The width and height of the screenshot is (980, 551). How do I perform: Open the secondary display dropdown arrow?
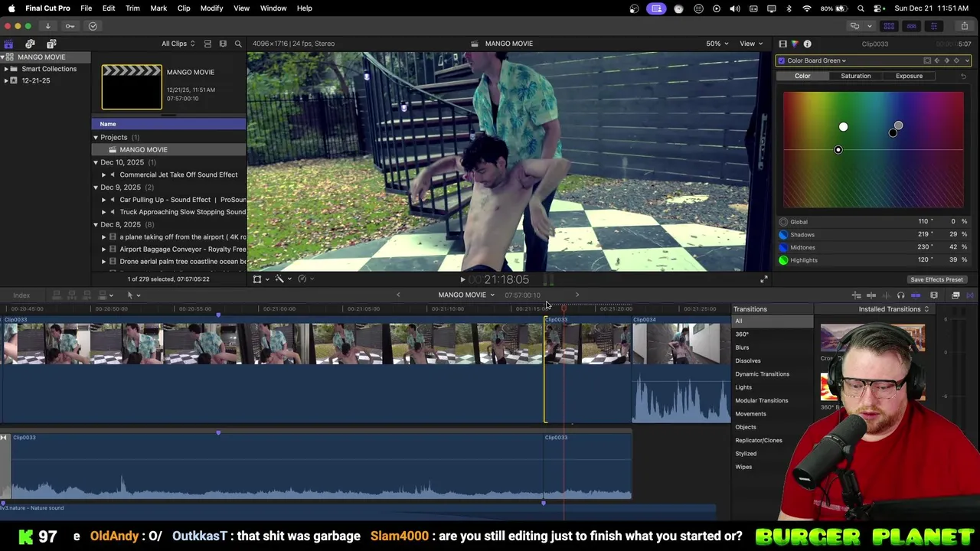coord(869,26)
